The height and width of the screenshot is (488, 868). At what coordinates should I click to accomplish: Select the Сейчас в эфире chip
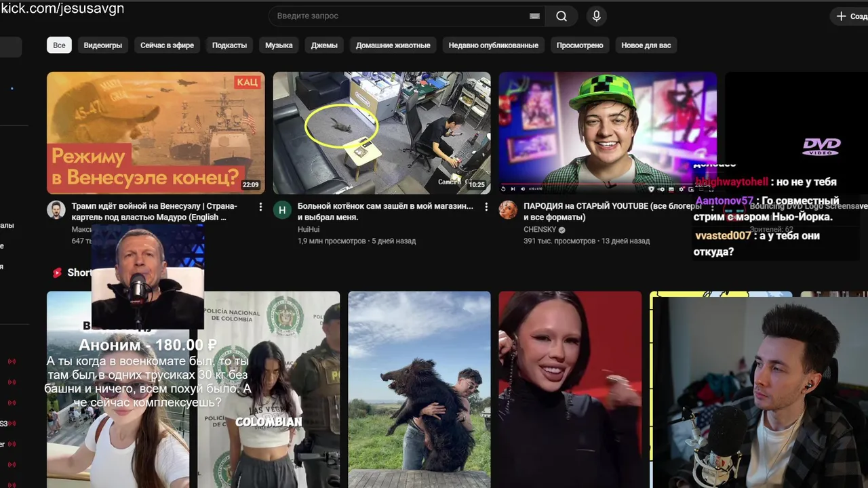(167, 45)
